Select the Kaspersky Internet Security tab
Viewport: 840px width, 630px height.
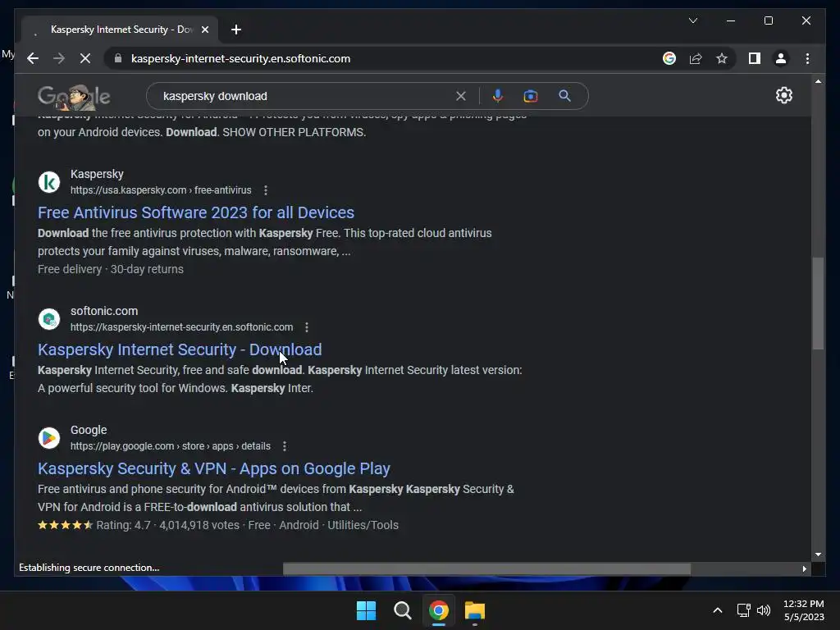tap(121, 30)
